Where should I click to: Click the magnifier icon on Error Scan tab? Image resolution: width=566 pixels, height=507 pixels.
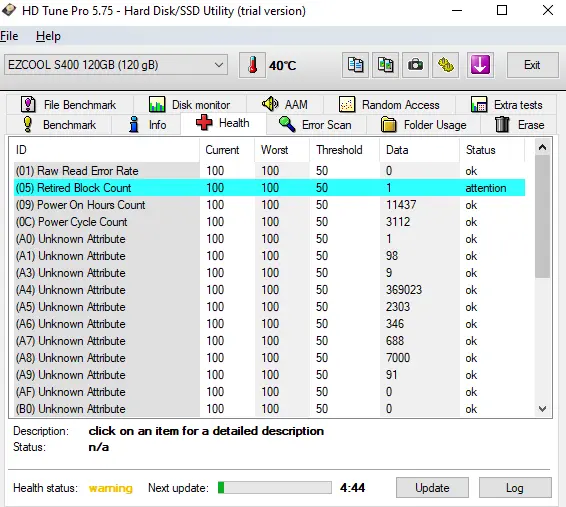tap(287, 125)
